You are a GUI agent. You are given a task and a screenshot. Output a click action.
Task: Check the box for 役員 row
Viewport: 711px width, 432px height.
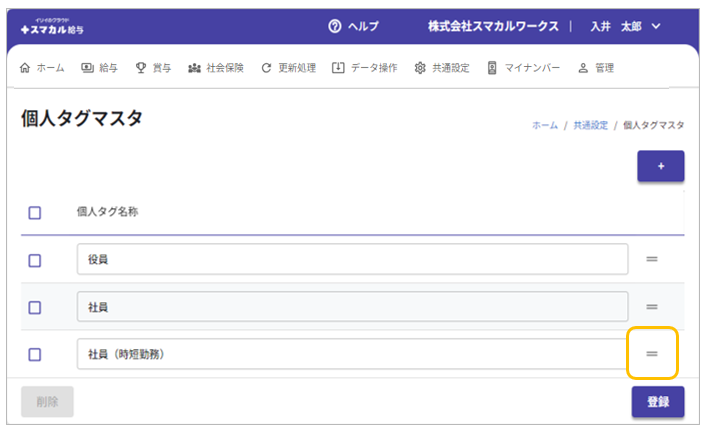coord(35,260)
